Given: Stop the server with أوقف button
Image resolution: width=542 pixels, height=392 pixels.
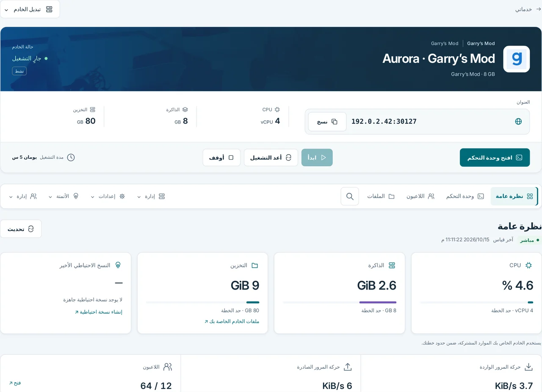Looking at the screenshot, I should (x=221, y=157).
